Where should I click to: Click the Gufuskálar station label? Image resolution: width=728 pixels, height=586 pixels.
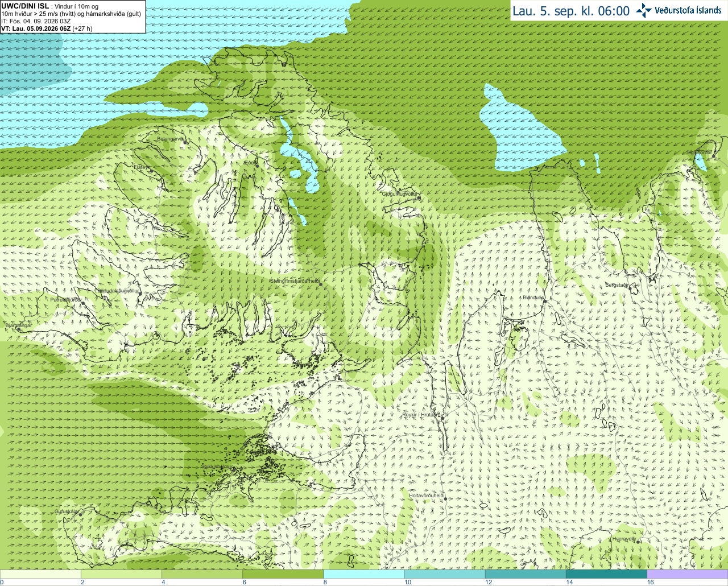65,511
